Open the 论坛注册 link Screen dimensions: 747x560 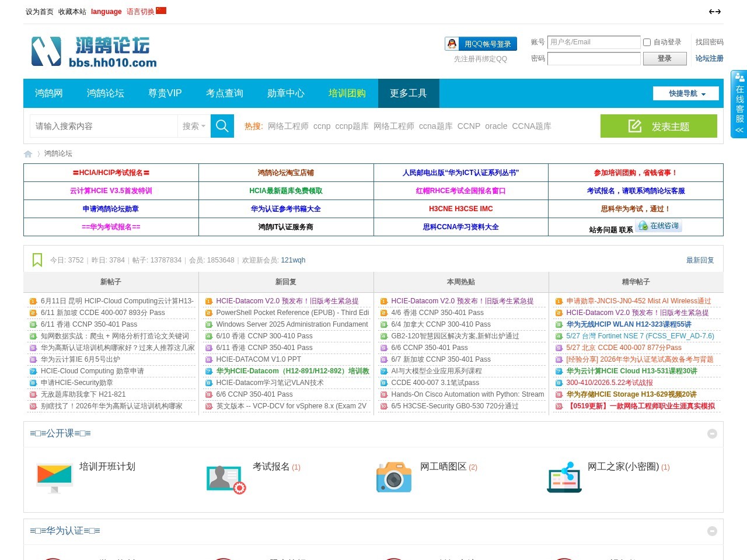710,58
